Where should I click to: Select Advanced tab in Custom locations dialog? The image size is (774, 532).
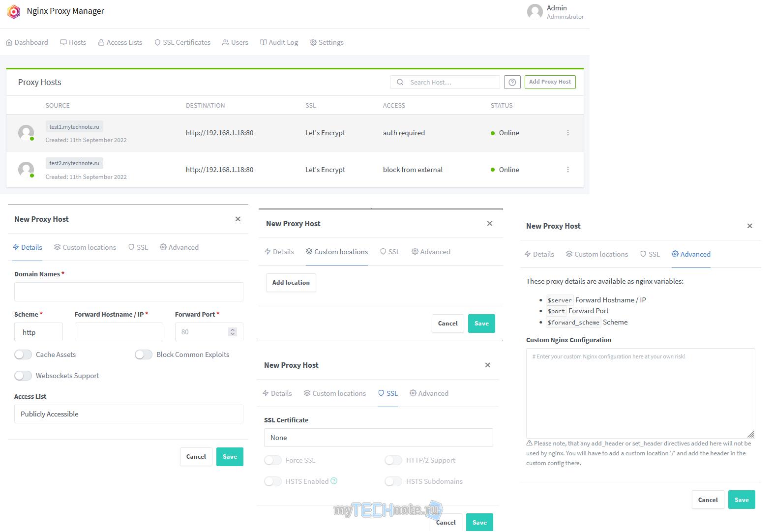(431, 252)
